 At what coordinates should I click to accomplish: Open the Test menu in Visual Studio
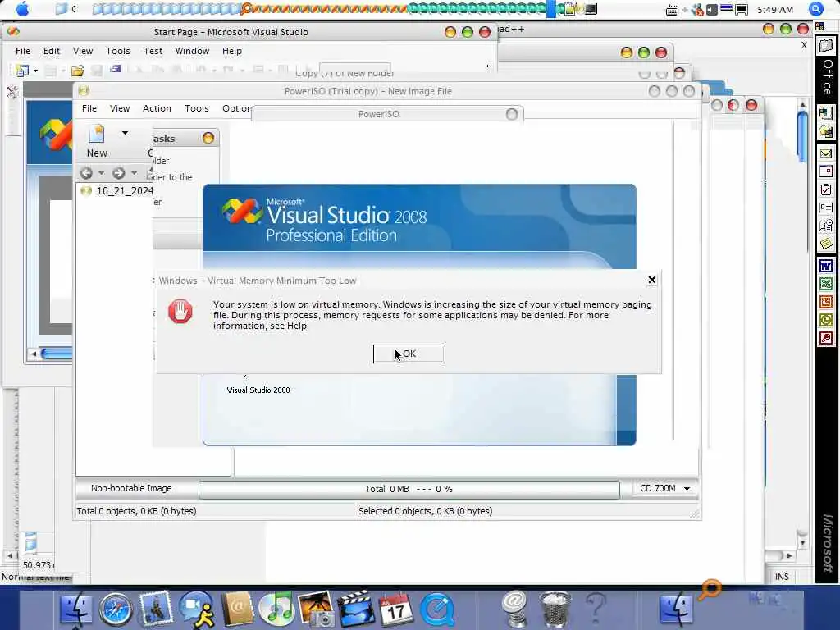[x=153, y=51]
